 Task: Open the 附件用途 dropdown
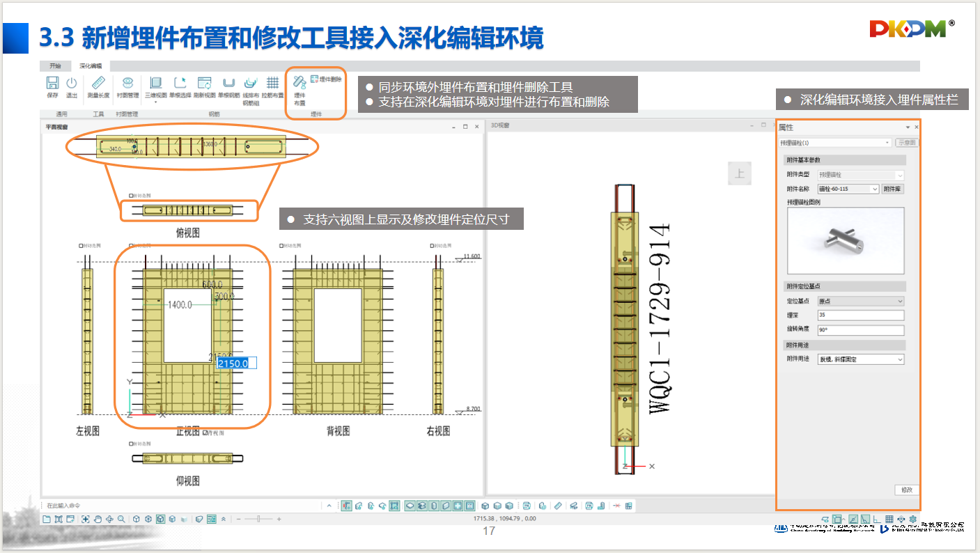click(900, 359)
